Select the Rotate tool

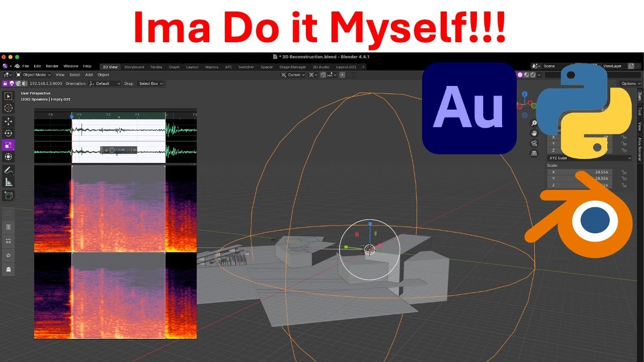(x=9, y=133)
